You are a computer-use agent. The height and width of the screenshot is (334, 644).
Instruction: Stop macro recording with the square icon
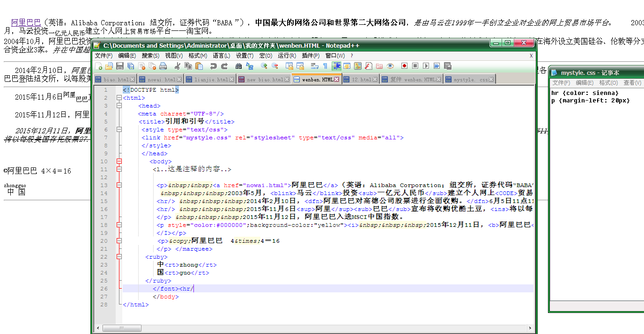[x=415, y=66]
